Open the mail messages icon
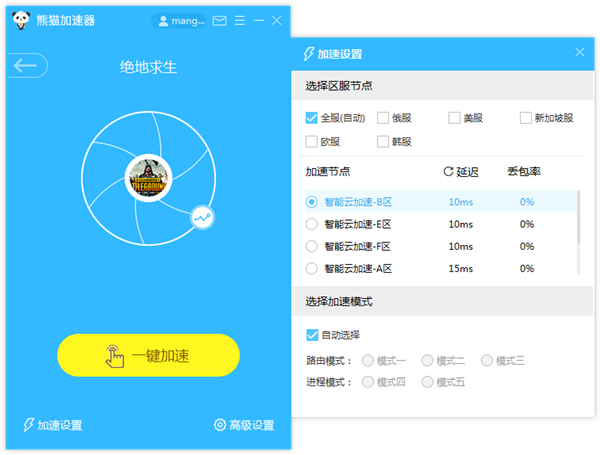This screenshot has height=455, width=600. point(219,20)
